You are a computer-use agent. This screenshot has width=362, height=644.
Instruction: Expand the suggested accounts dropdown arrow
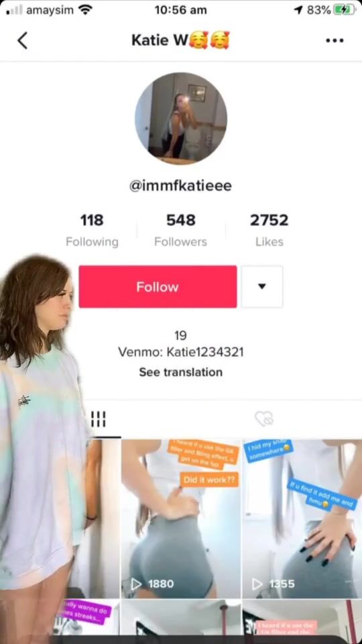262,286
